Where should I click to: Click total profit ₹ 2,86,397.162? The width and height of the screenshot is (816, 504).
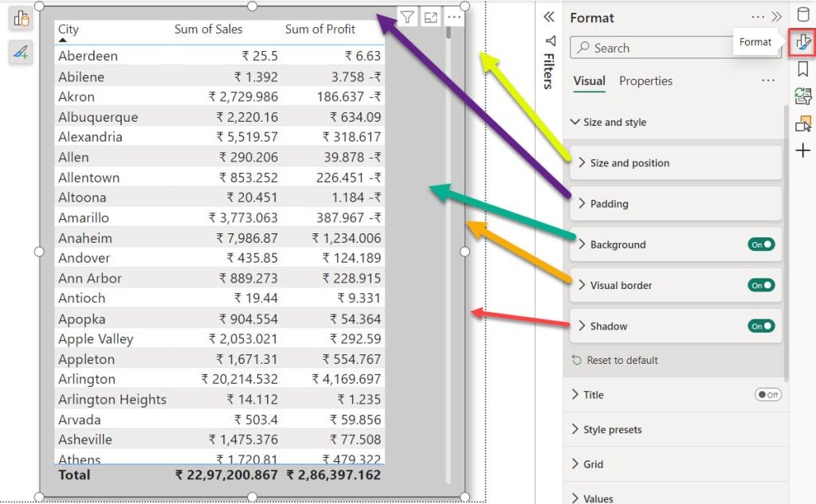pyautogui.click(x=334, y=475)
